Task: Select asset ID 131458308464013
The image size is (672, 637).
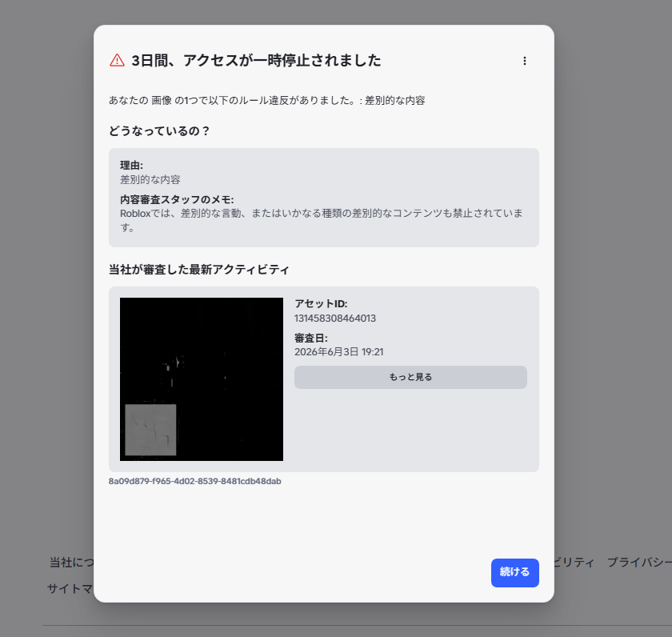Action: point(334,318)
